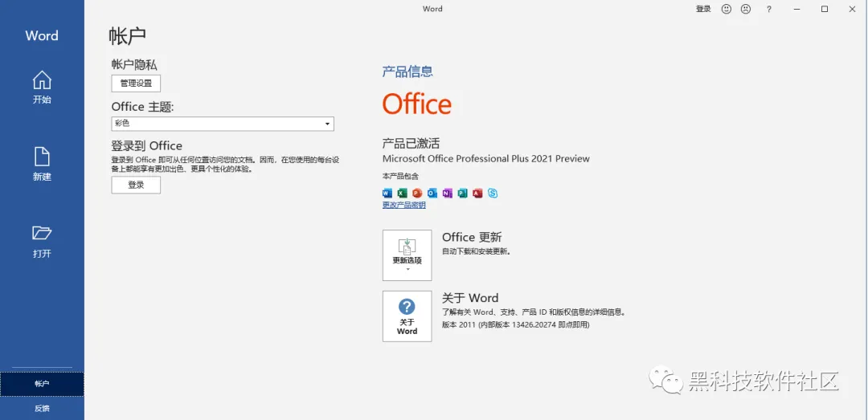Screen dimensions: 868x420
Task: Click the Office 更新 heading
Action: point(472,238)
